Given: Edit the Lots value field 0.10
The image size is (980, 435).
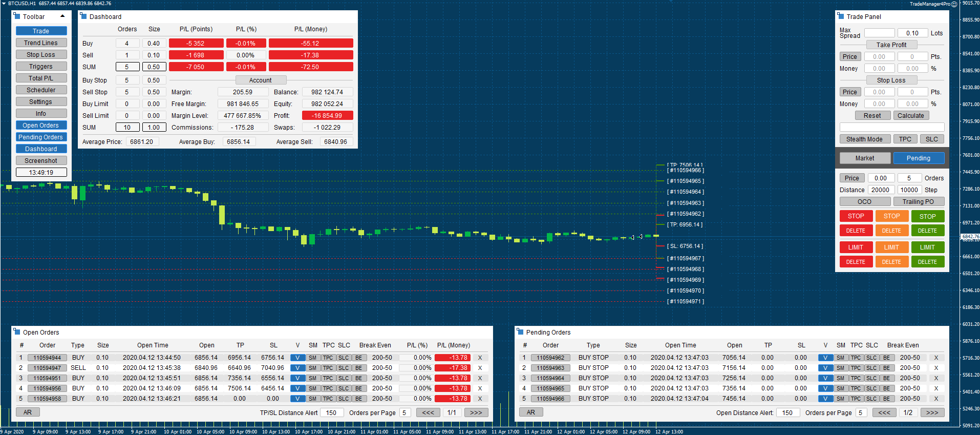Looking at the screenshot, I should tap(912, 33).
